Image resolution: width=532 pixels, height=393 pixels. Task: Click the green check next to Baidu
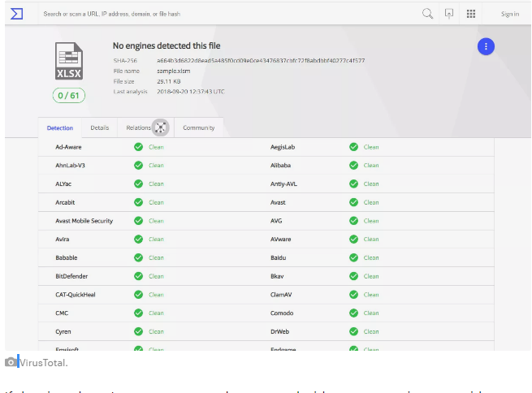click(x=353, y=257)
